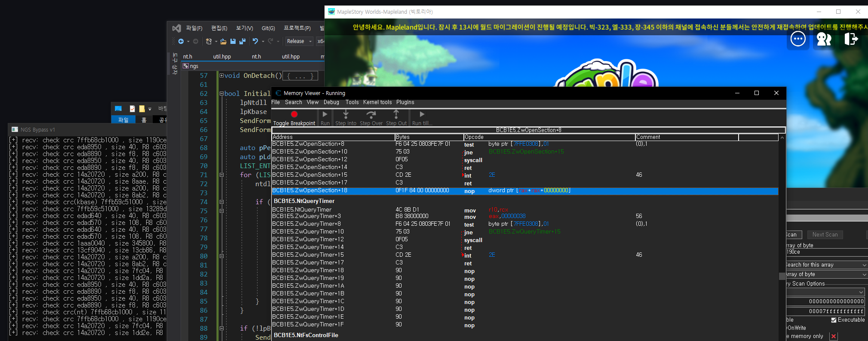Open the Tools menu in Memory Viewer
868x341 pixels.
(352, 102)
